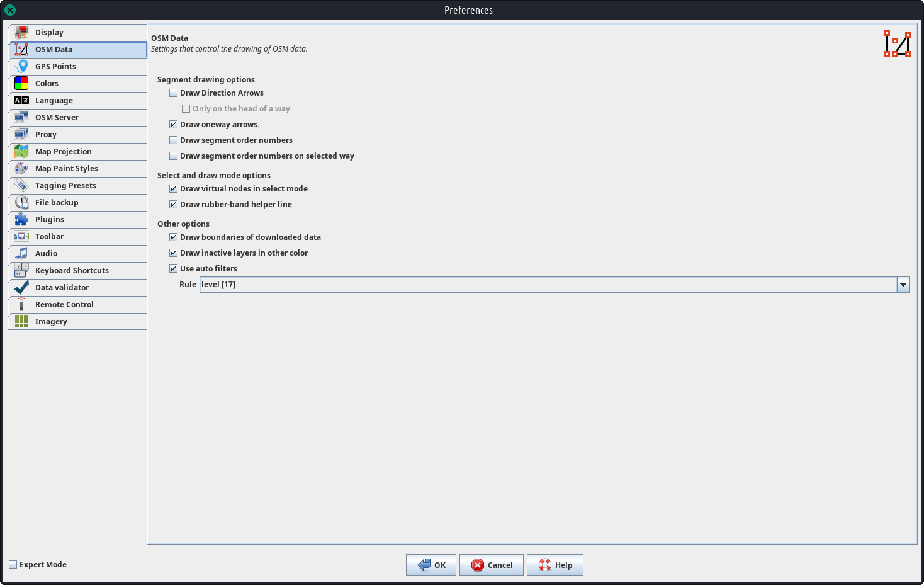Go to Plugins preferences tab
This screenshot has width=924, height=585.
[x=77, y=219]
